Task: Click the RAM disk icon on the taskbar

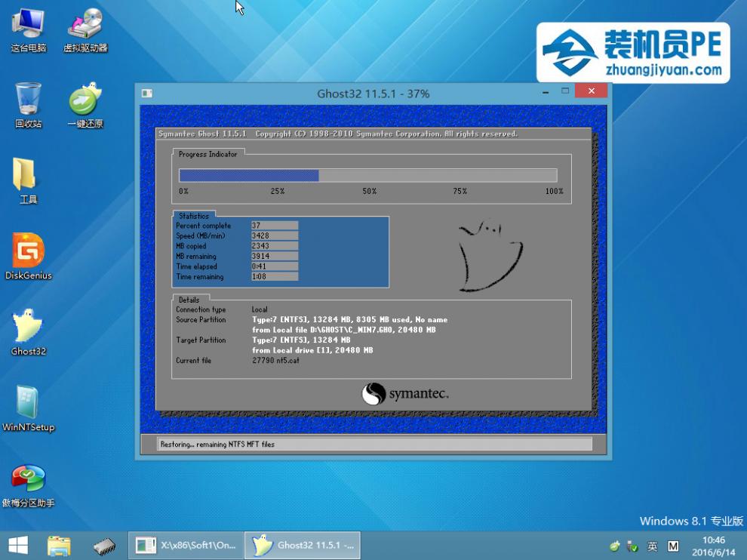Action: pyautogui.click(x=105, y=545)
